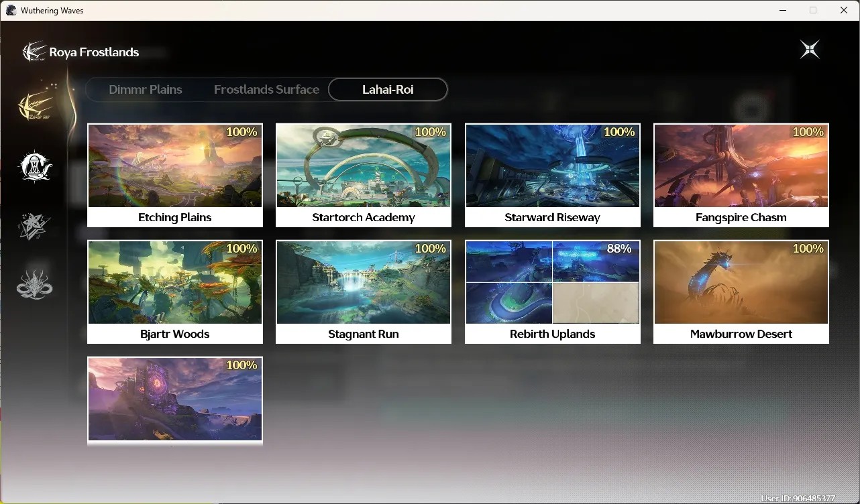The height and width of the screenshot is (504, 860).
Task: Choose the Bjartr Woods area card
Action: (x=175, y=292)
